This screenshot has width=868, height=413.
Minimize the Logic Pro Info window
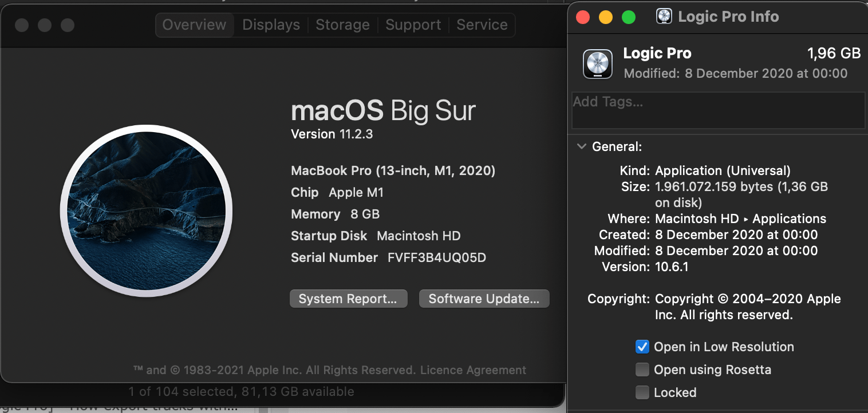coord(606,17)
